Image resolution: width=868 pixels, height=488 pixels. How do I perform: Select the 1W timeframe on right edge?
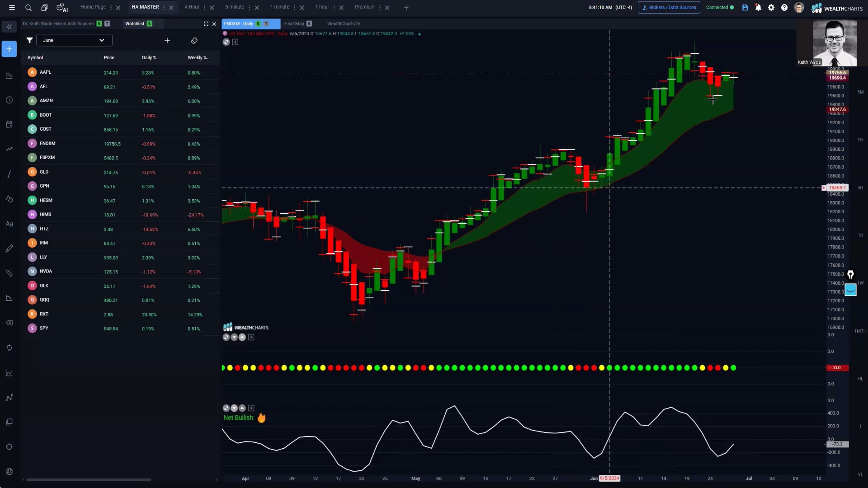tap(860, 283)
